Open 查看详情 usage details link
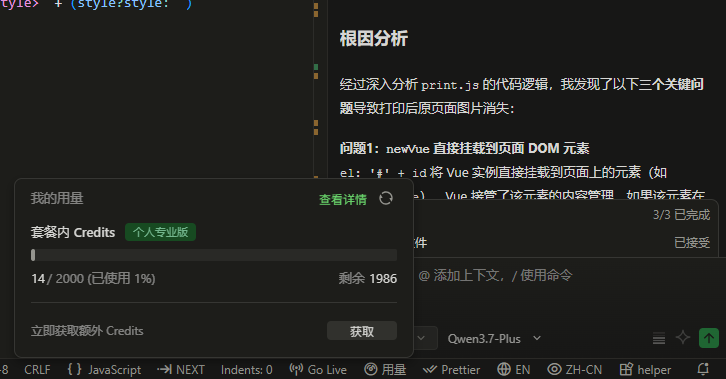Viewport: 726px width, 379px height. pos(343,199)
